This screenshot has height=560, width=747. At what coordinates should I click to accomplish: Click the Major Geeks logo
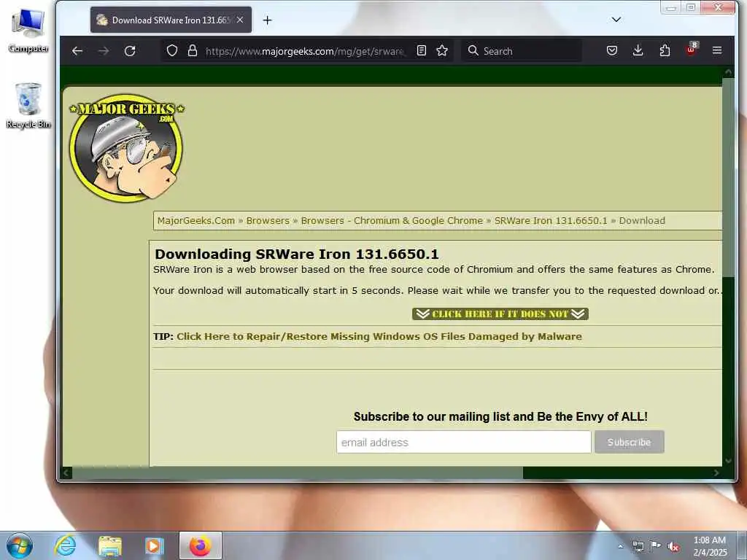point(127,147)
